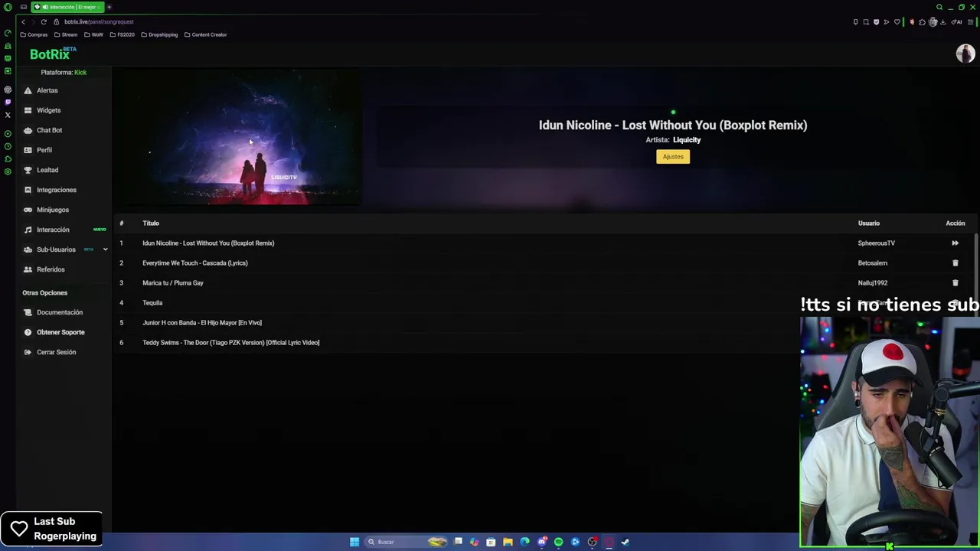Click the Liquicity artist name
The image size is (980, 551).
pyautogui.click(x=687, y=140)
